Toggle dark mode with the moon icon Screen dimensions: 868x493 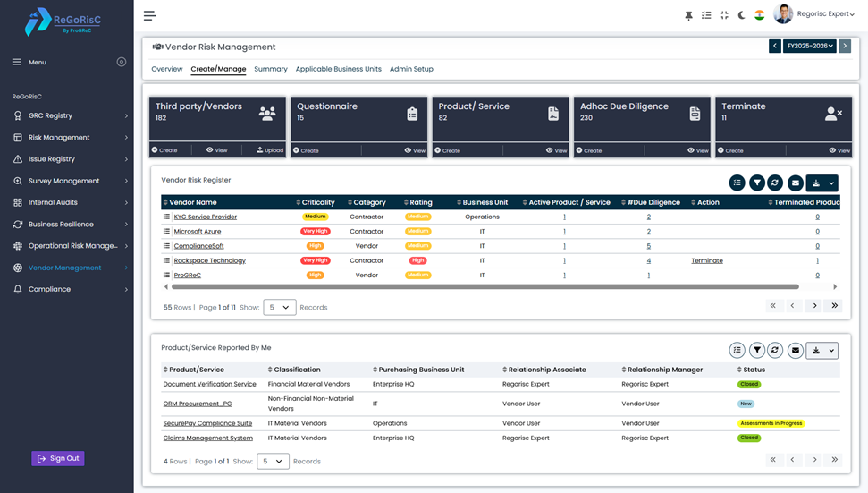741,15
